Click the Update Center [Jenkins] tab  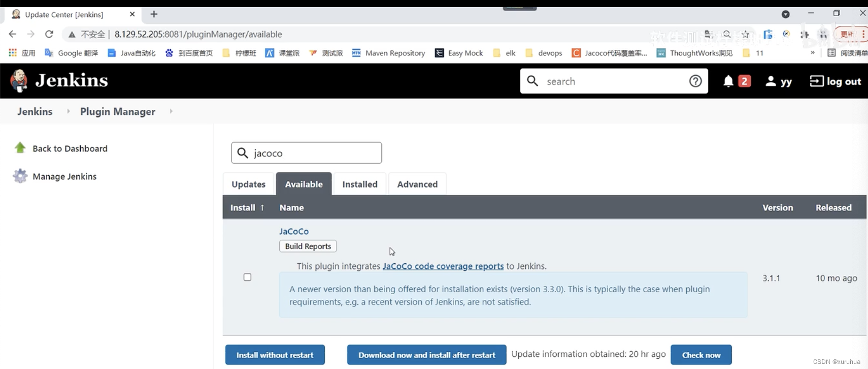(74, 14)
